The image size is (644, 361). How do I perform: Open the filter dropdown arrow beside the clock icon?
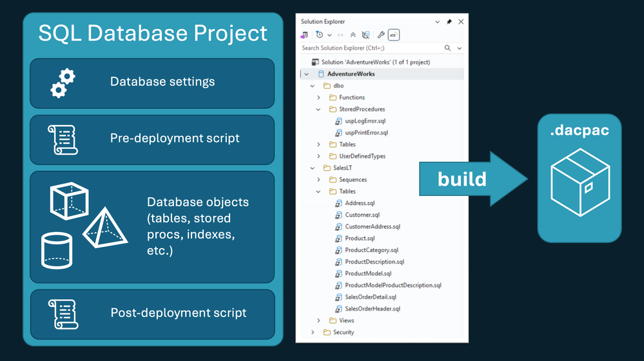click(x=329, y=35)
